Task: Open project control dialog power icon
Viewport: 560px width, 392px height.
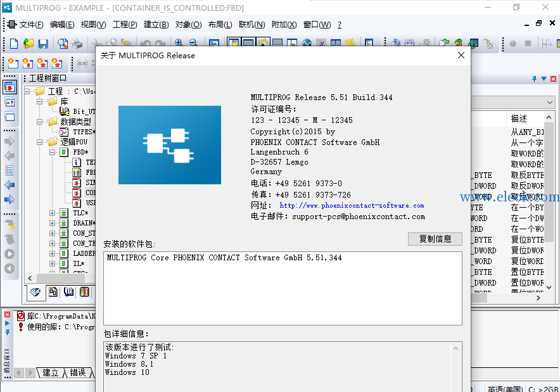Action: click(x=473, y=43)
